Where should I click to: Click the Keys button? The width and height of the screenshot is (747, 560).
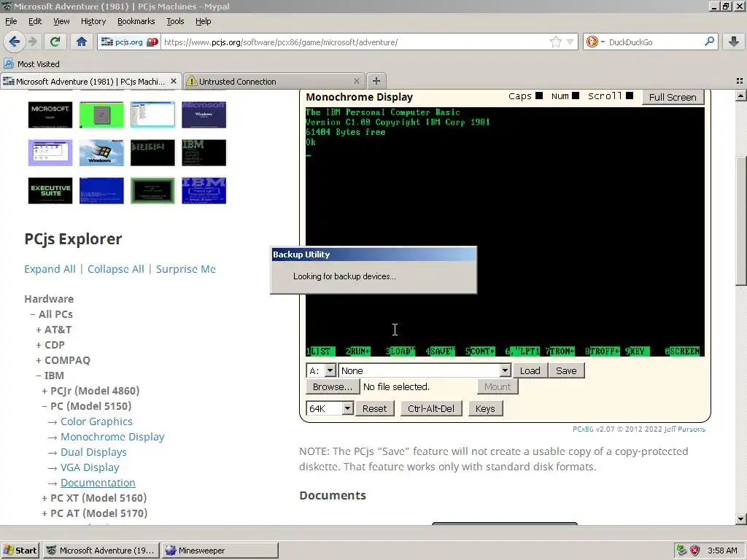pos(485,408)
